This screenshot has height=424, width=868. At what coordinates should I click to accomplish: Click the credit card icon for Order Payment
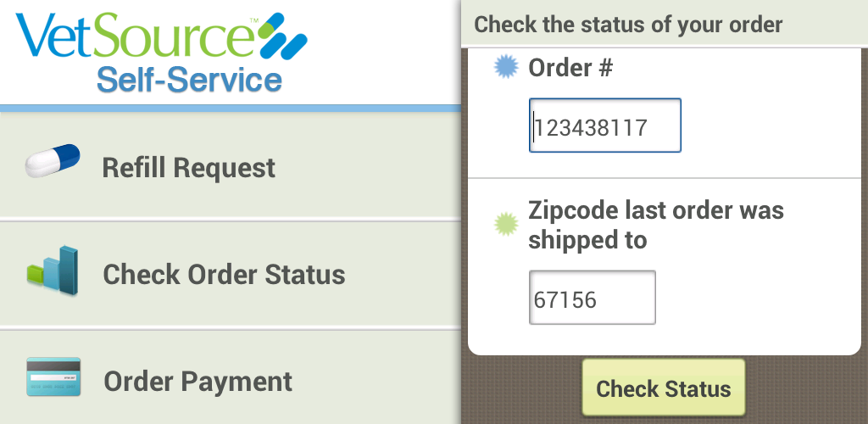click(x=53, y=377)
